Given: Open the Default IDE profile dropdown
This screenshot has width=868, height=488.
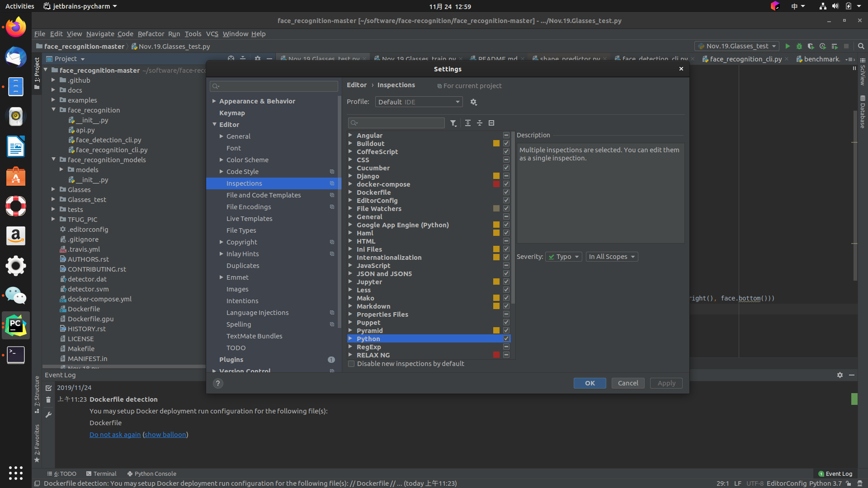Looking at the screenshot, I should click(419, 102).
